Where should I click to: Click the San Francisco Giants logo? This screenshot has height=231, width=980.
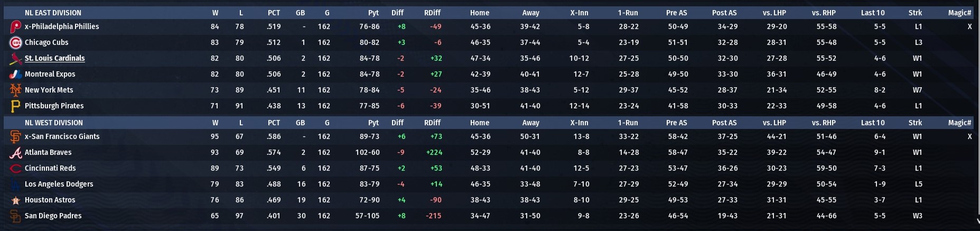click(x=16, y=137)
